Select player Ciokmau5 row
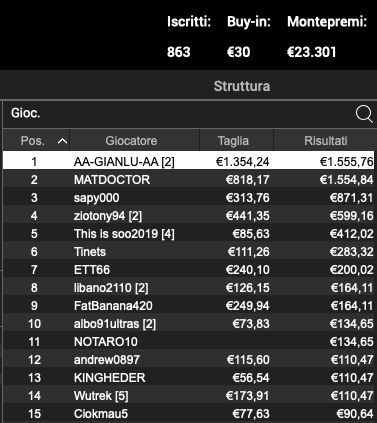This screenshot has width=377, height=423. 190,414
